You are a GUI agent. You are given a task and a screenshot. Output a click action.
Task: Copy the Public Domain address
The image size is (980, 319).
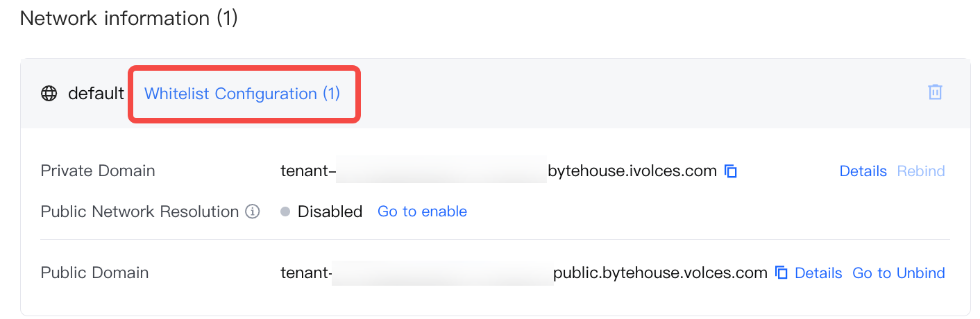782,273
